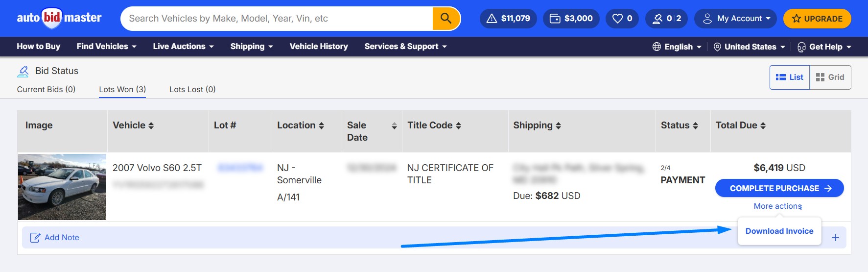Image resolution: width=868 pixels, height=272 pixels.
Task: Click the plus icon in the note row
Action: point(835,238)
